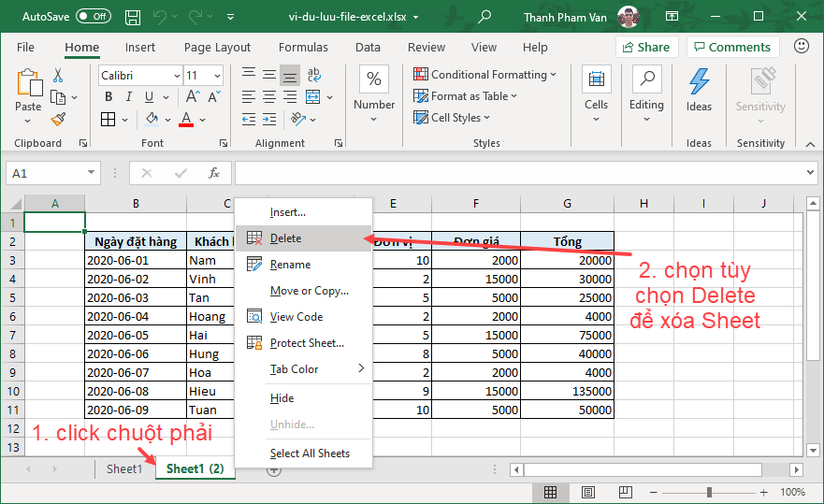Toggle Align Left
This screenshot has height=504, width=824.
coord(249,96)
